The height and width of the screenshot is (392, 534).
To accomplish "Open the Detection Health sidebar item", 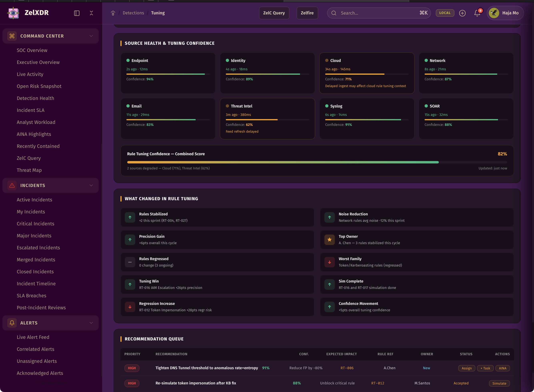I will click(35, 98).
